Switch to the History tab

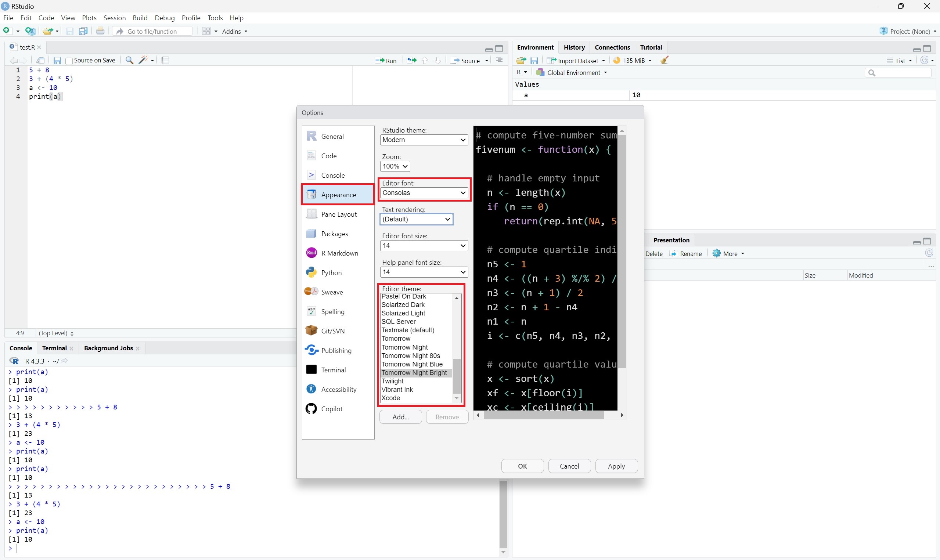click(573, 47)
